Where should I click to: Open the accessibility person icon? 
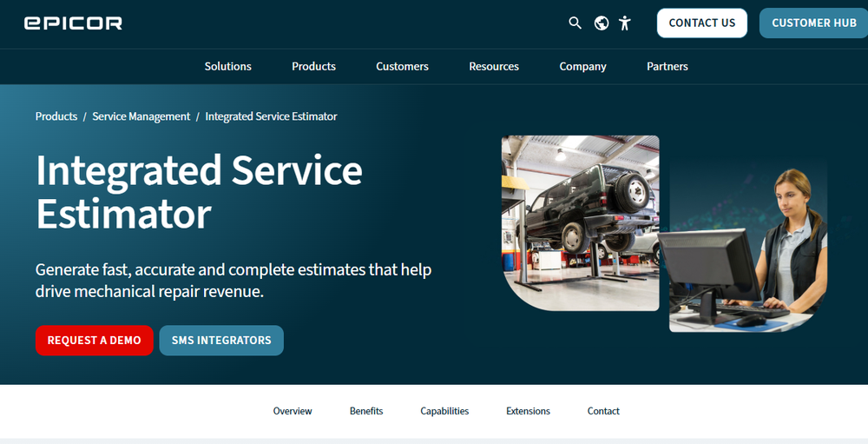pos(625,23)
